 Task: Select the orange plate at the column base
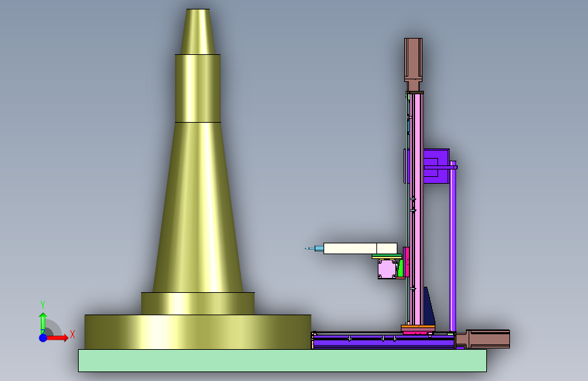(x=418, y=327)
